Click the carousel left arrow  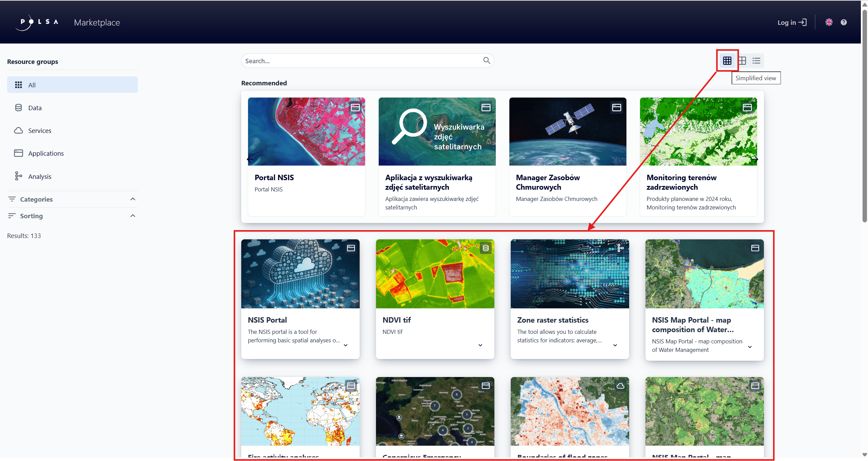(x=250, y=159)
